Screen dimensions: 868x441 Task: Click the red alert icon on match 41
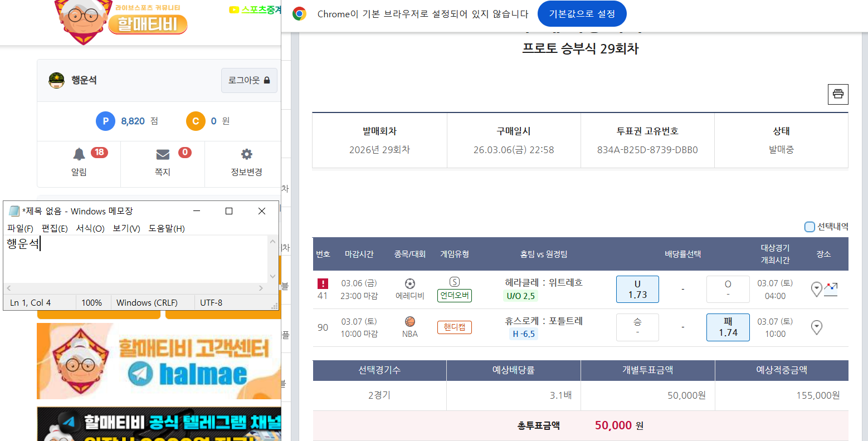coord(323,283)
